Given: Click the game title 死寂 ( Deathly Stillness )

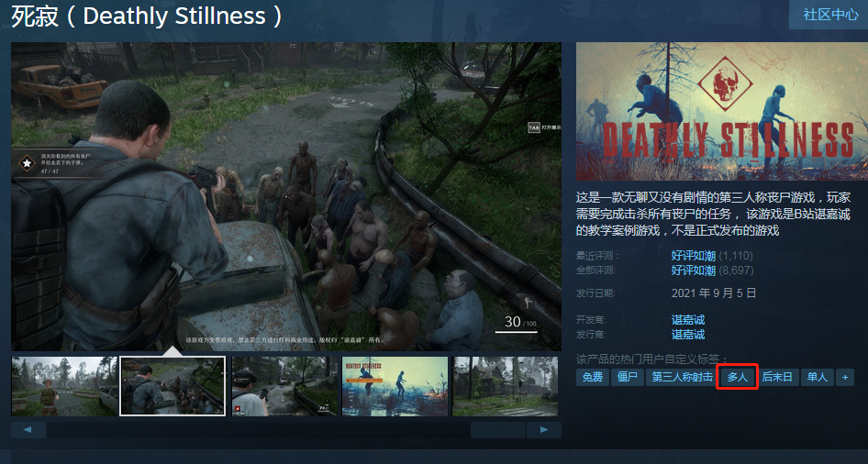Looking at the screenshot, I should coord(147,16).
